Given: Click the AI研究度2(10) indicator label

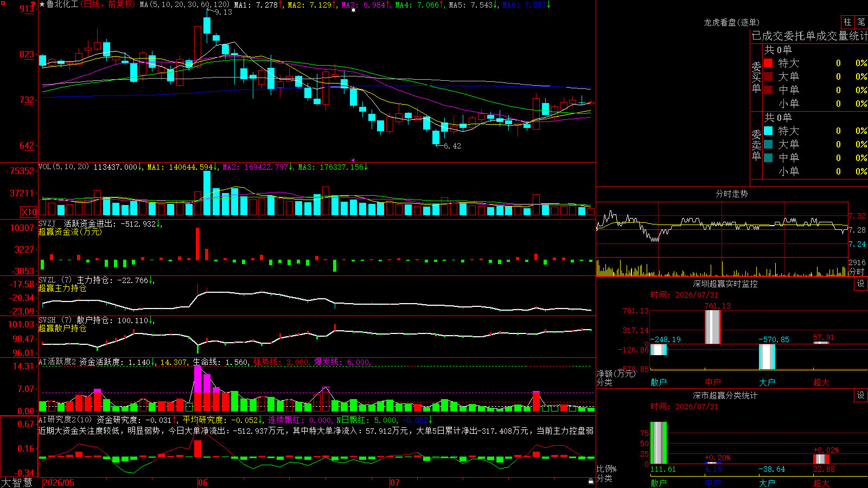Looking at the screenshot, I should click(x=66, y=420).
